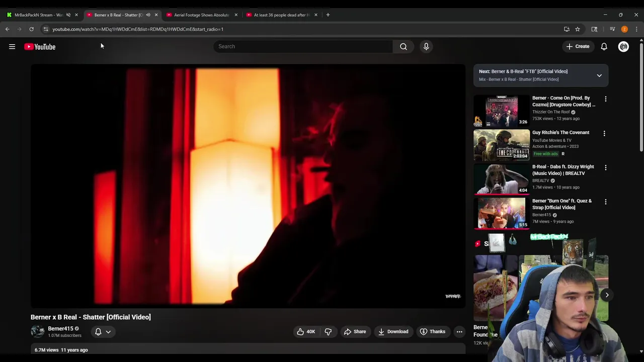Close the At least 36 people dead tab

(x=316, y=15)
